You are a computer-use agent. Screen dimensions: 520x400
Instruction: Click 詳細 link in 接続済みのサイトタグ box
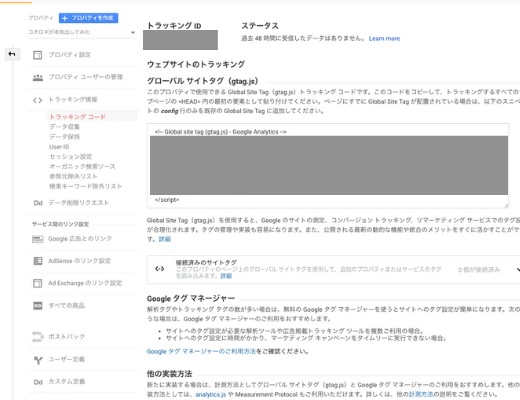[x=226, y=276]
